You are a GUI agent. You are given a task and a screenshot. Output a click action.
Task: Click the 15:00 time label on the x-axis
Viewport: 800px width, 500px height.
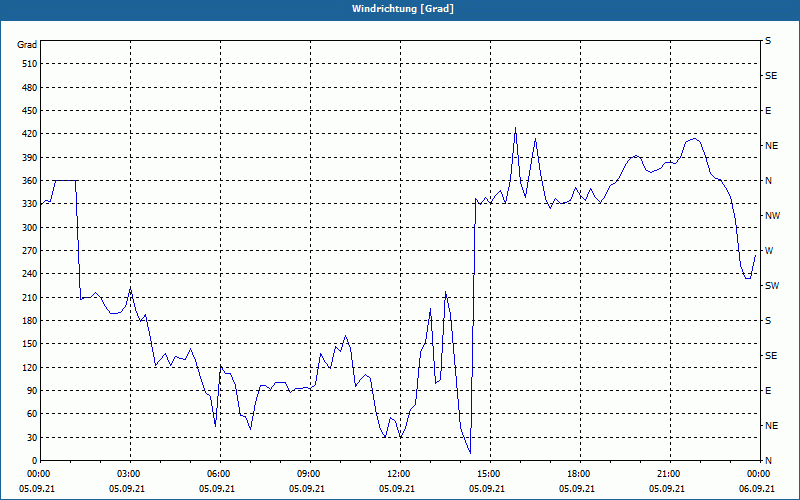[x=487, y=473]
